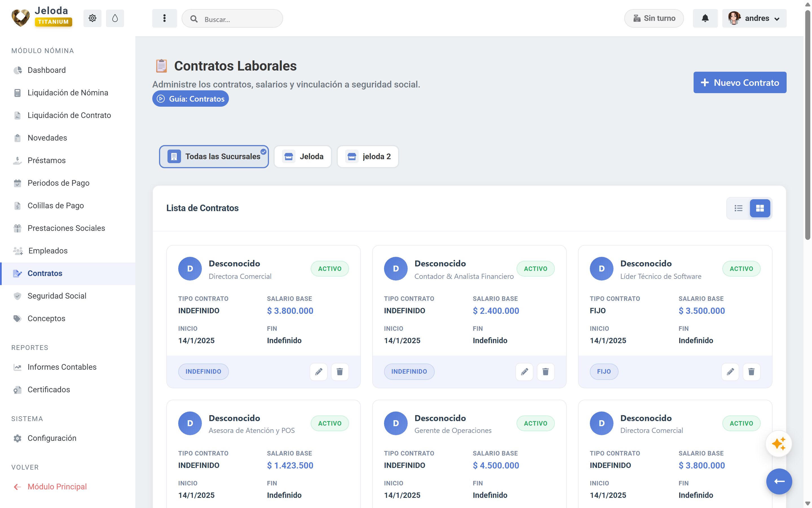
Task: Click the floating blue back arrow button
Action: (779, 481)
